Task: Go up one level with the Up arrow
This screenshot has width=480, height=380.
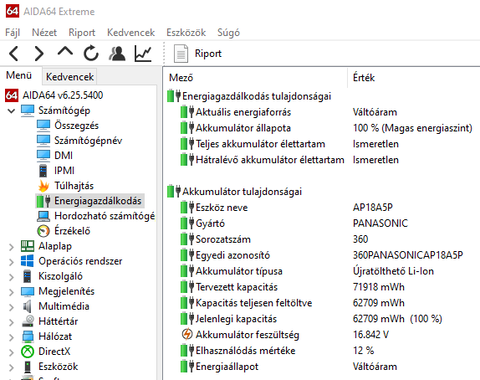Action: 65,52
